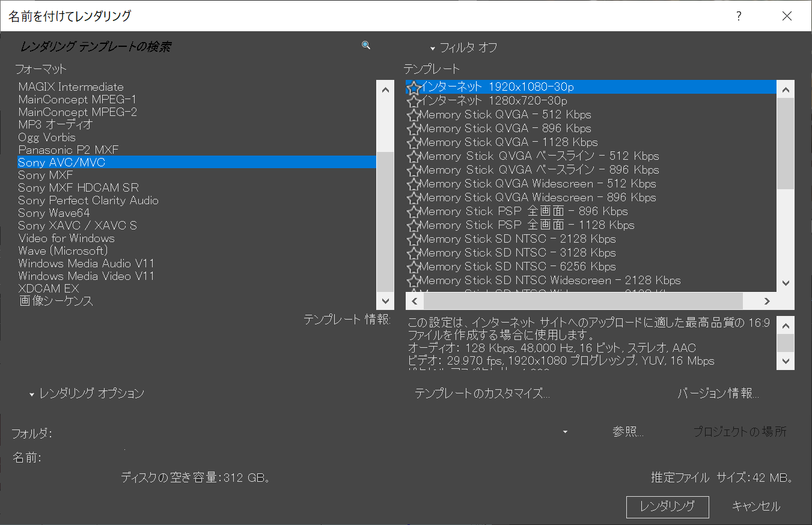Star Memory Stick QVGA ベースライン - 896 Kbps
Image resolution: width=812 pixels, height=525 pixels.
[x=413, y=171]
